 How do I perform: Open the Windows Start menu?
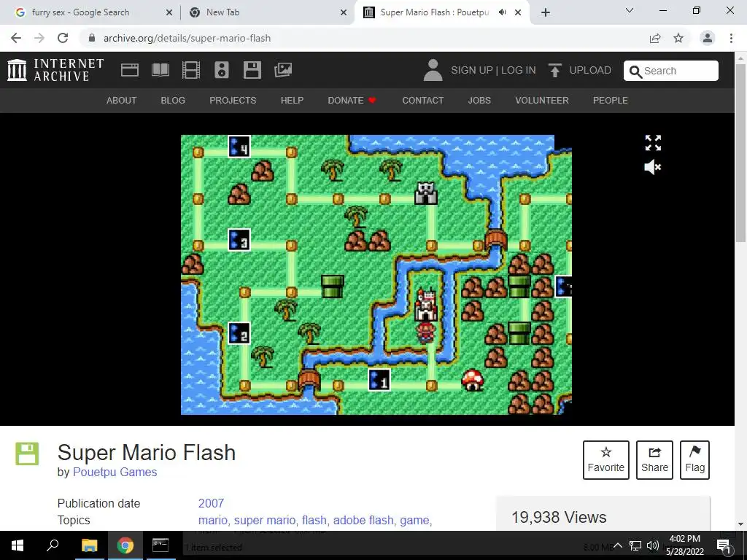point(18,545)
